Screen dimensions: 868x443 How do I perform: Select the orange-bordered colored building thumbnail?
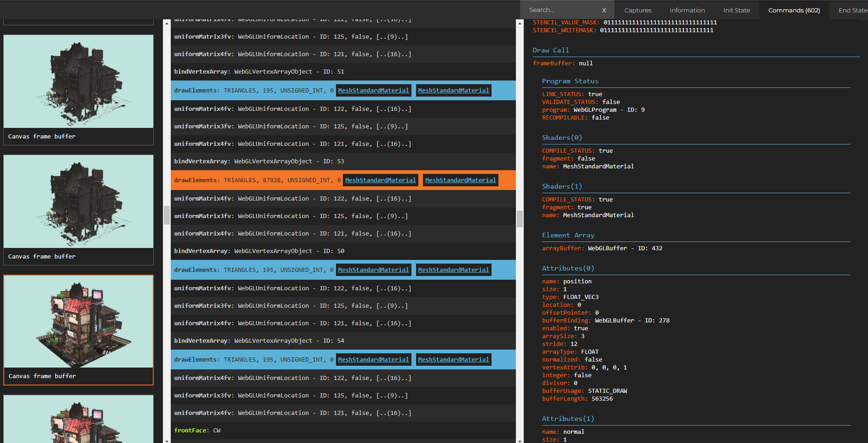click(78, 322)
